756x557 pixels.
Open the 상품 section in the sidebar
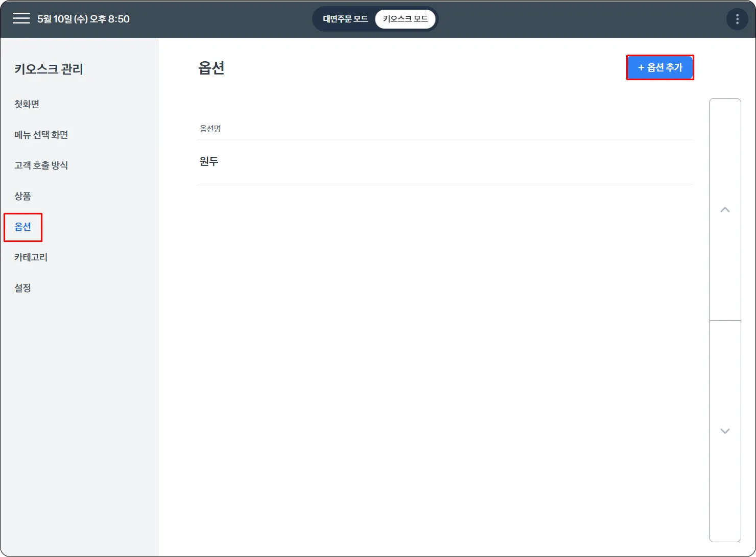click(22, 196)
